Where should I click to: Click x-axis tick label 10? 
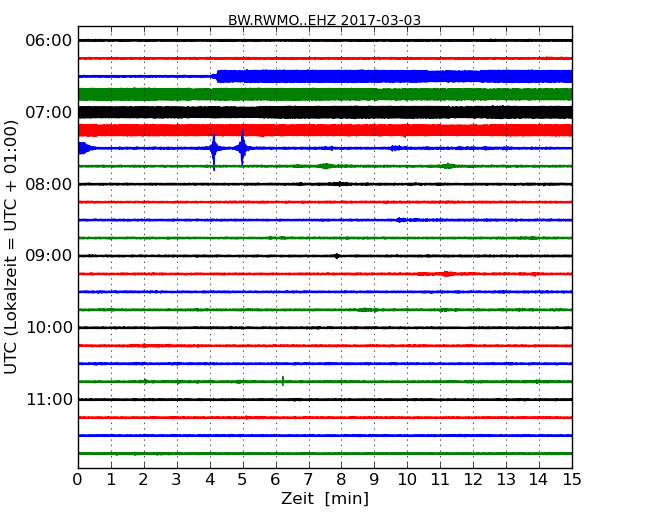click(x=407, y=480)
